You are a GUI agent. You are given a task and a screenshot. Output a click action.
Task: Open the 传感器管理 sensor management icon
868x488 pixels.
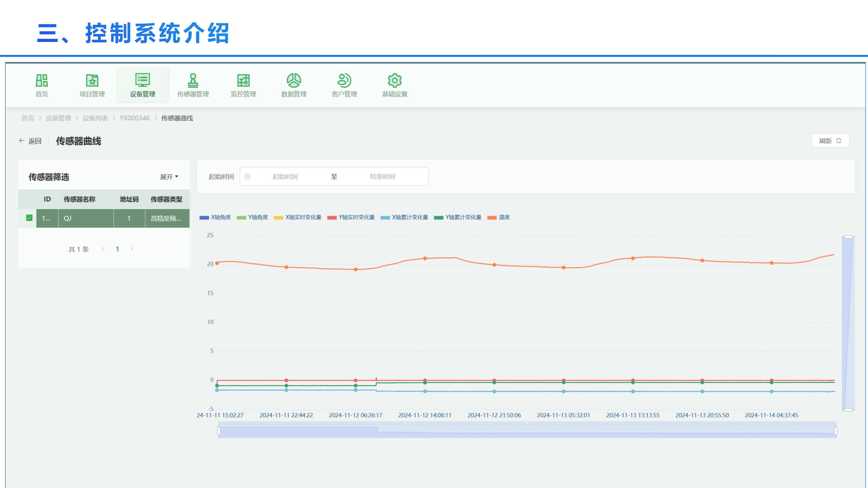click(x=193, y=80)
